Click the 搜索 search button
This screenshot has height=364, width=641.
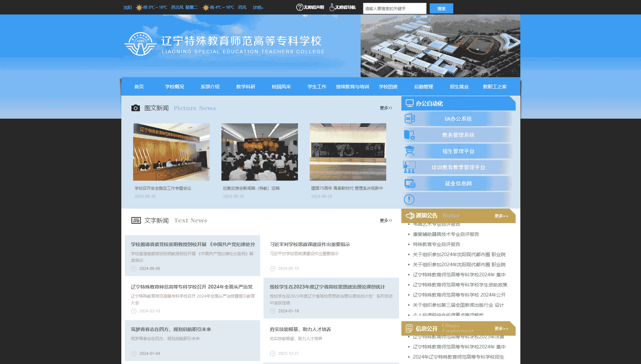(441, 8)
